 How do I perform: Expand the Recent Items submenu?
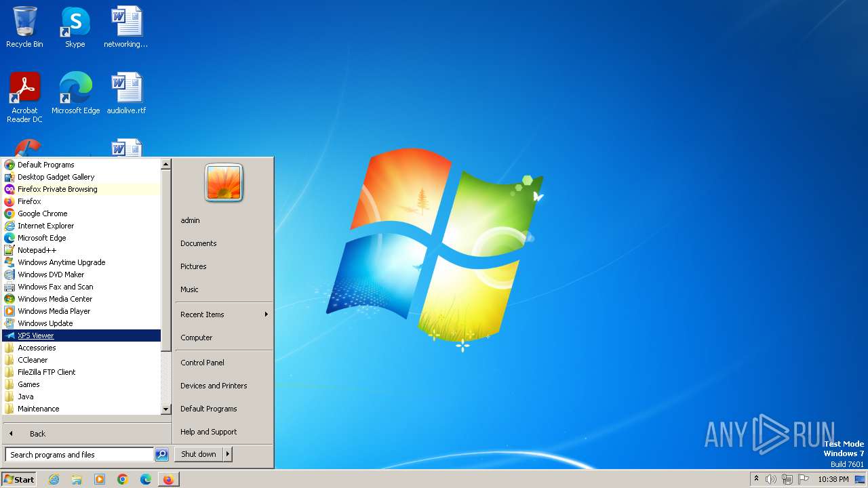tap(224, 314)
